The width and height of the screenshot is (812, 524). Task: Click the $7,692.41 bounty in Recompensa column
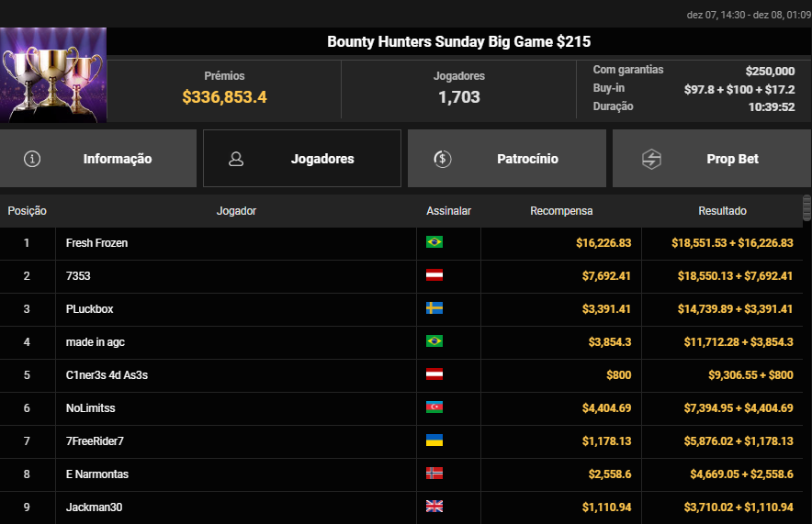point(606,276)
